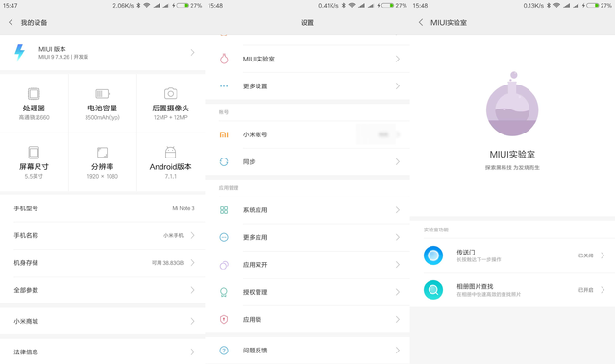Tap the 应用锁 shield icon

[224, 319]
